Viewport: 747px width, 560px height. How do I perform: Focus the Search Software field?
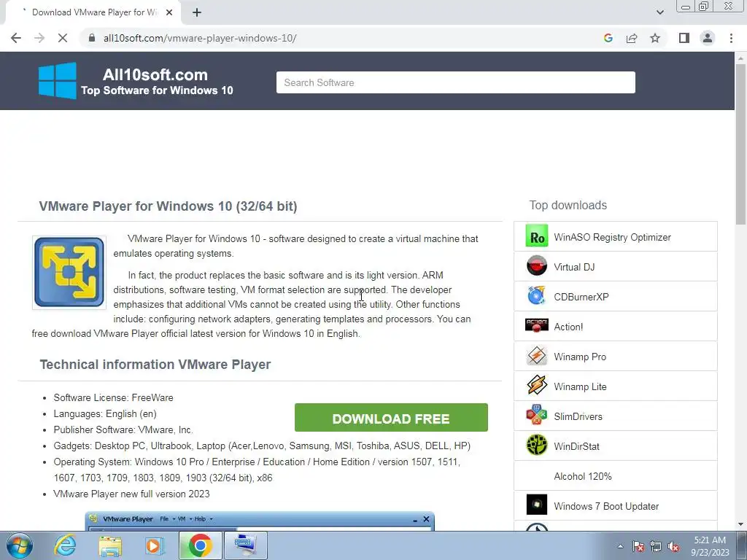[x=455, y=82]
